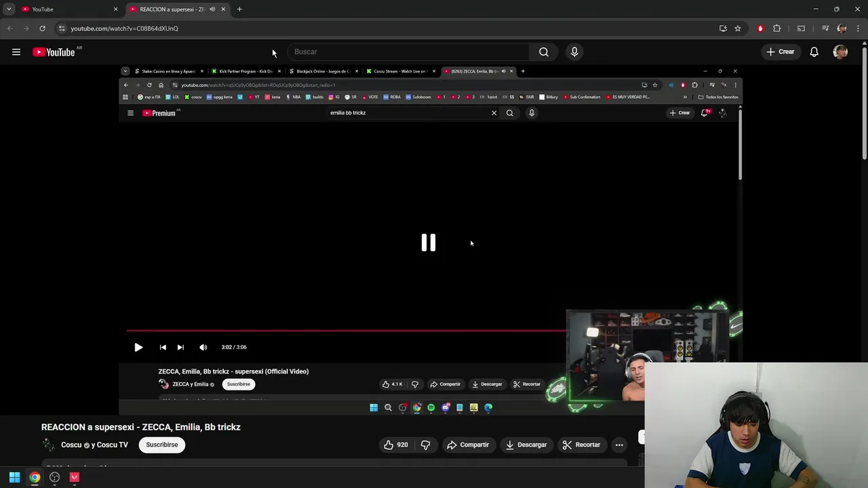This screenshot has width=868, height=488.
Task: Go to YouTube home via the logo
Action: pyautogui.click(x=54, y=52)
